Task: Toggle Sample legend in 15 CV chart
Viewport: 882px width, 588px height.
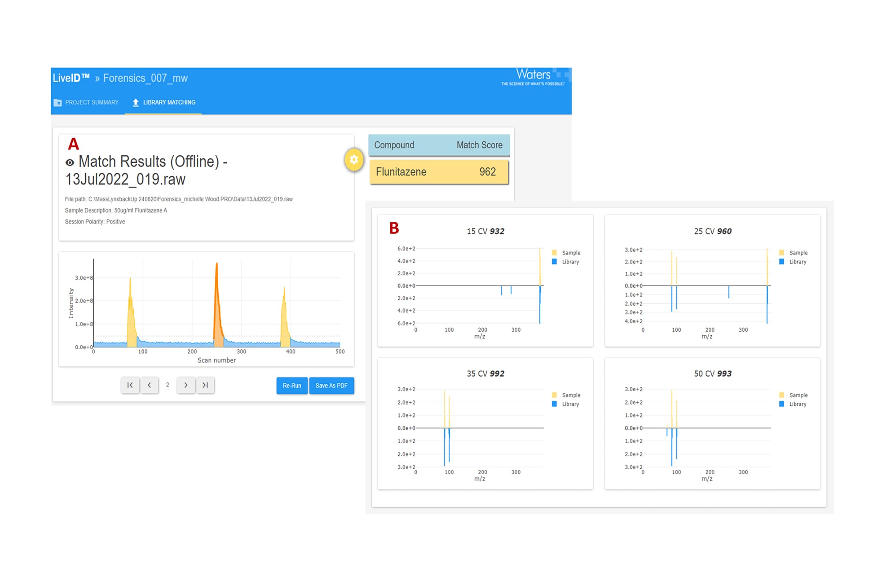Action: (x=566, y=253)
